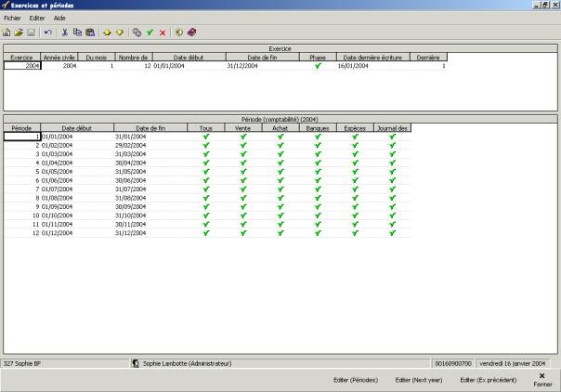The height and width of the screenshot is (392, 561).
Task: Toggle the Tous checkmark for period 1
Action: pyautogui.click(x=206, y=137)
